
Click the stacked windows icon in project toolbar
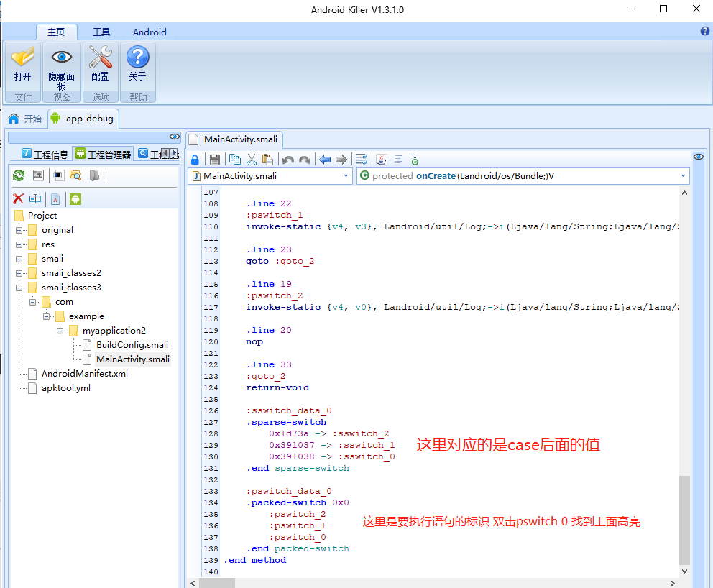click(59, 175)
